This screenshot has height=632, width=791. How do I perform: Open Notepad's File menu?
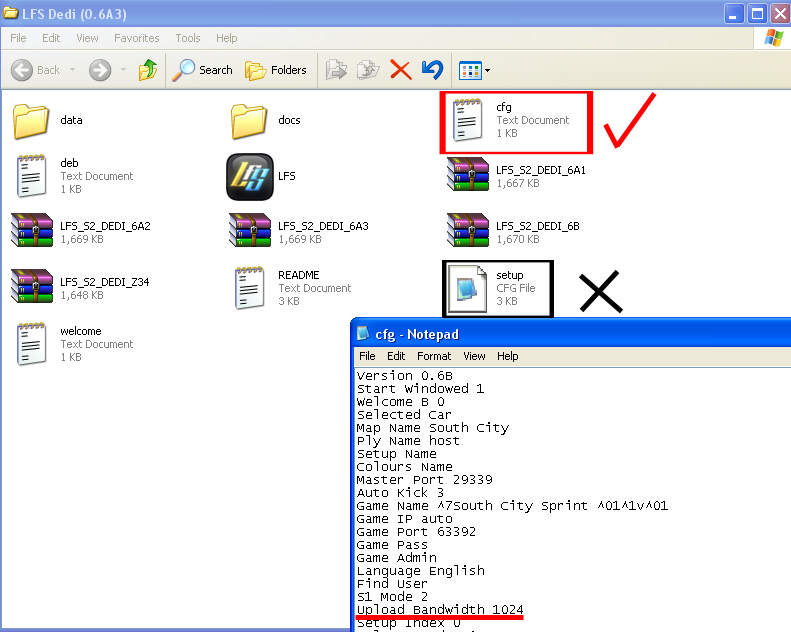click(367, 356)
